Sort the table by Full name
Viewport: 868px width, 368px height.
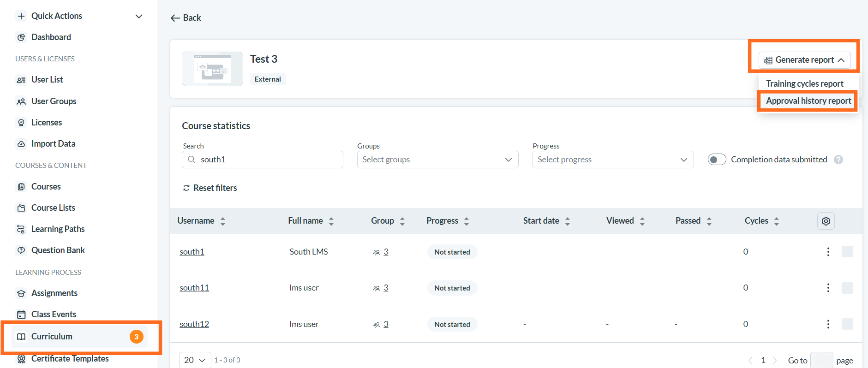click(x=331, y=221)
